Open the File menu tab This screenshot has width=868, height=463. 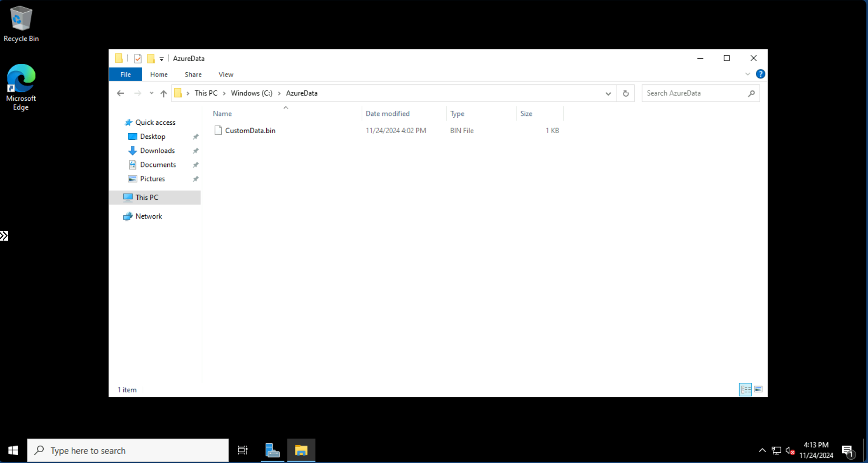point(126,75)
